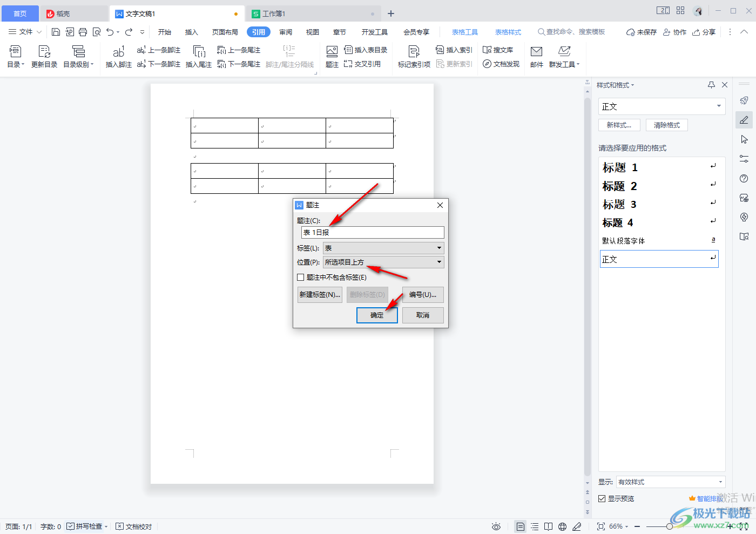The width and height of the screenshot is (756, 534).
Task: Toggle 拼写检查 in the status bar
Action: [86, 526]
